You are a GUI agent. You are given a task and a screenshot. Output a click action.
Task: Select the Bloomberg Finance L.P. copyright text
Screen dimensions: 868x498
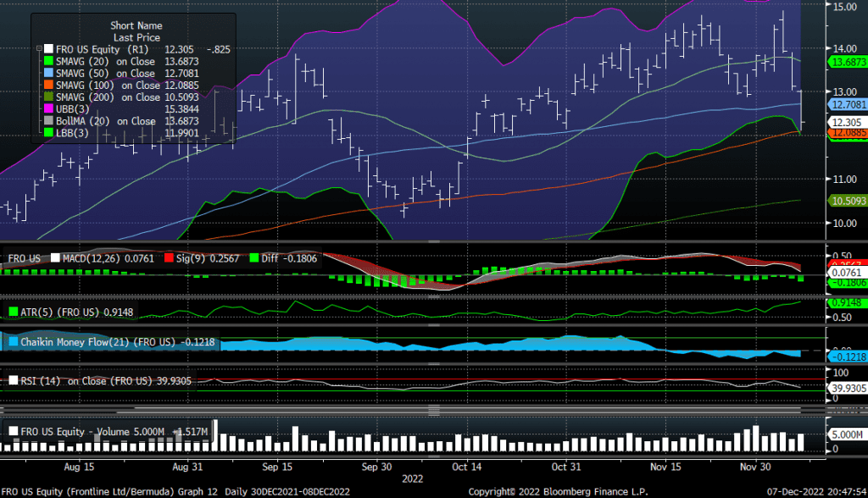(558, 492)
